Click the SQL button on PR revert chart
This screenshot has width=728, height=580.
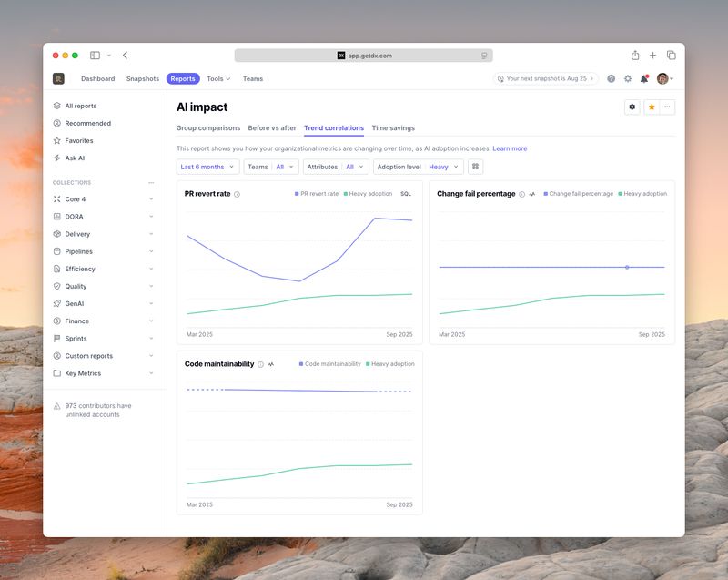pyautogui.click(x=406, y=194)
